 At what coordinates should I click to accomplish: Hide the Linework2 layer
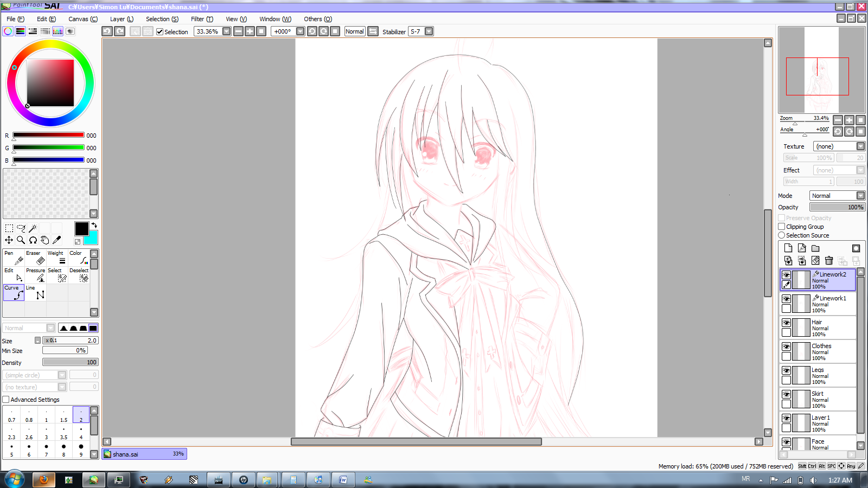(x=786, y=275)
